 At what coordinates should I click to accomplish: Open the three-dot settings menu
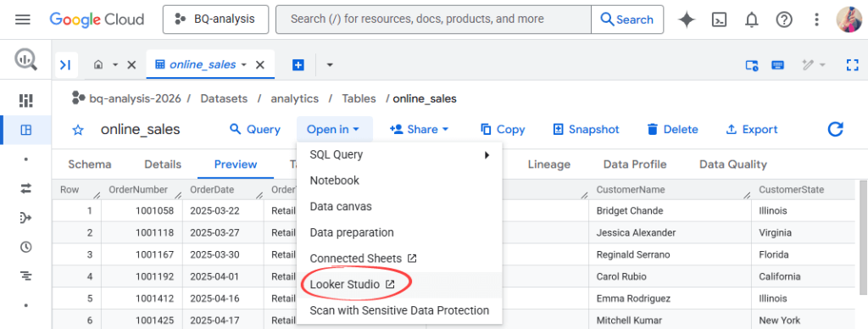pos(816,20)
